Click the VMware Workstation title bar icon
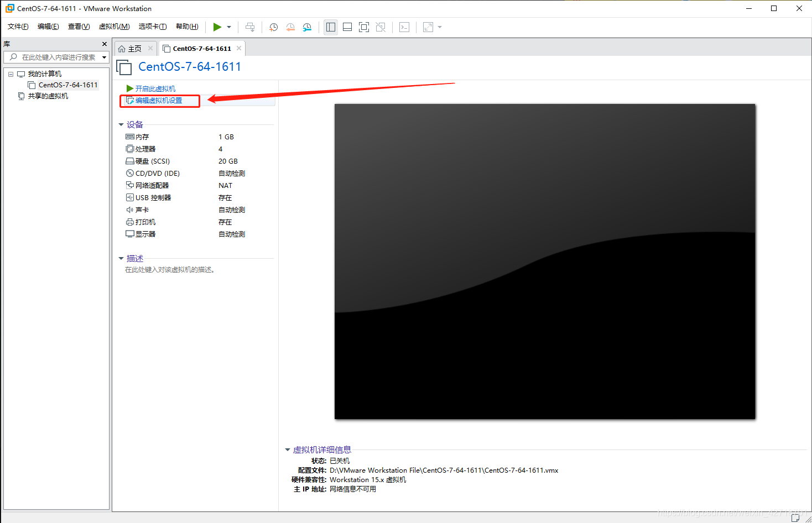Viewport: 812px width, 523px height. pyautogui.click(x=9, y=8)
